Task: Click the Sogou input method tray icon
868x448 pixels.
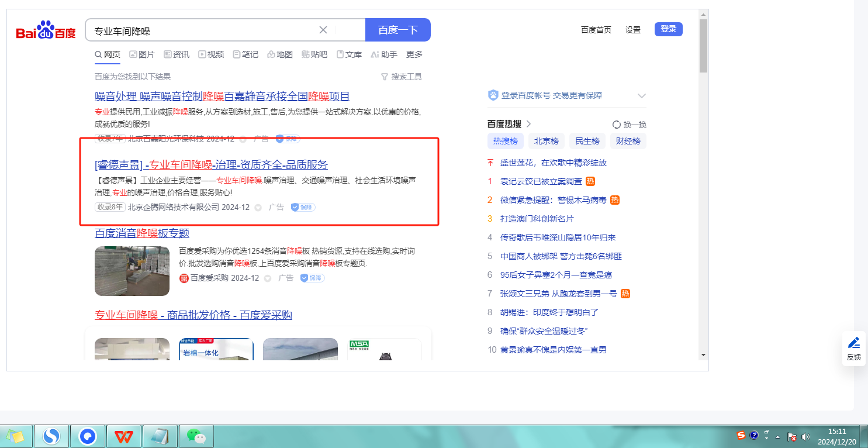Action: (741, 435)
